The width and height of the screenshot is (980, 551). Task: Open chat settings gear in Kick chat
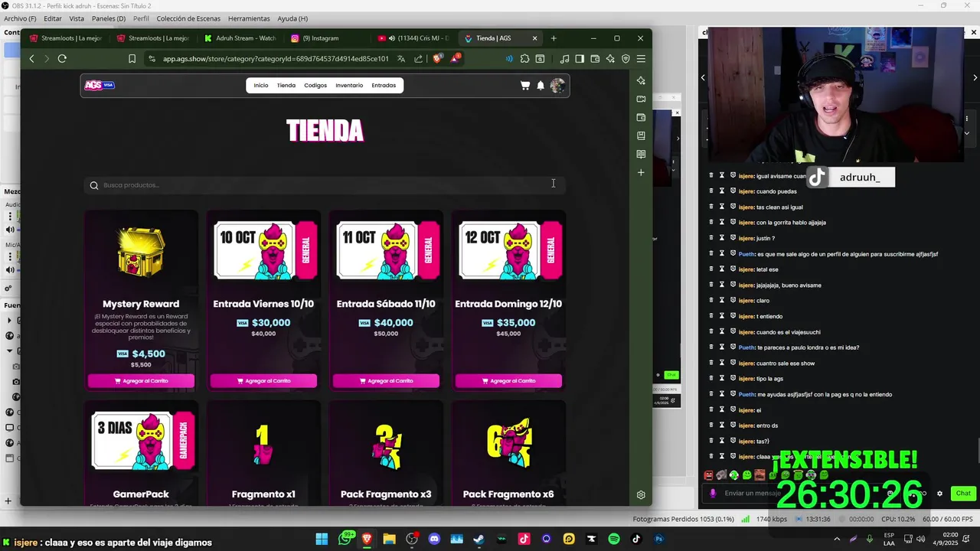939,494
